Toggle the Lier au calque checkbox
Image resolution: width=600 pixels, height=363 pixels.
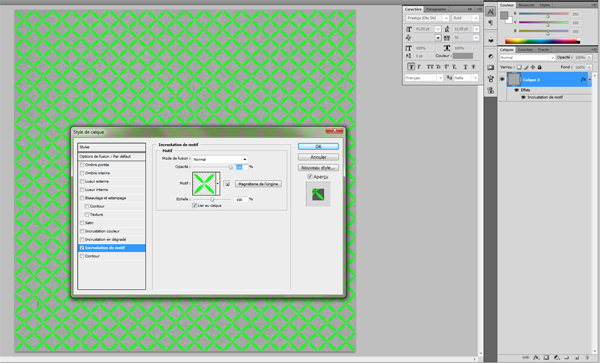[x=195, y=206]
